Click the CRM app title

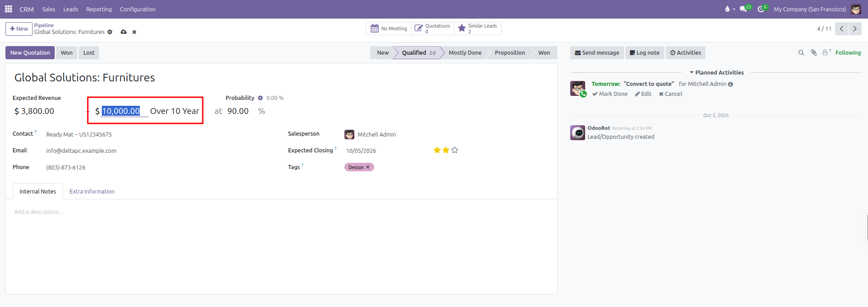click(26, 9)
